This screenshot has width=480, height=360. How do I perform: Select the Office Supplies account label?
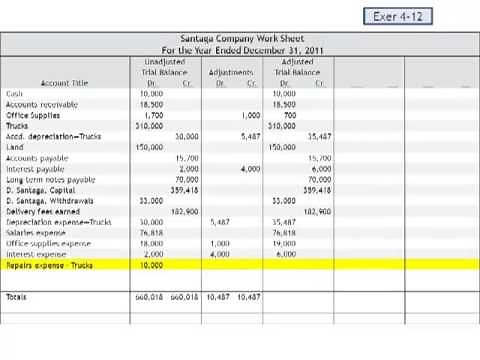(33, 115)
